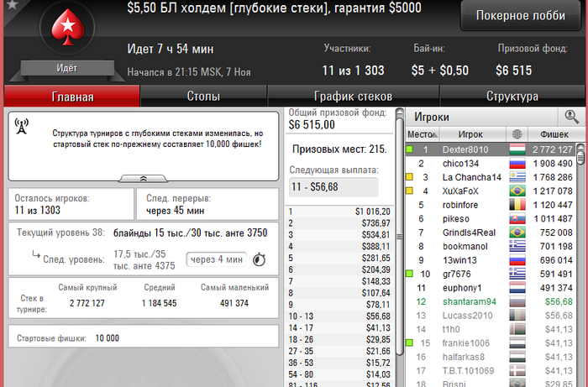Screen dimensions: 588x387
Task: Click the favorite star icon in corner
Action: point(12,4)
